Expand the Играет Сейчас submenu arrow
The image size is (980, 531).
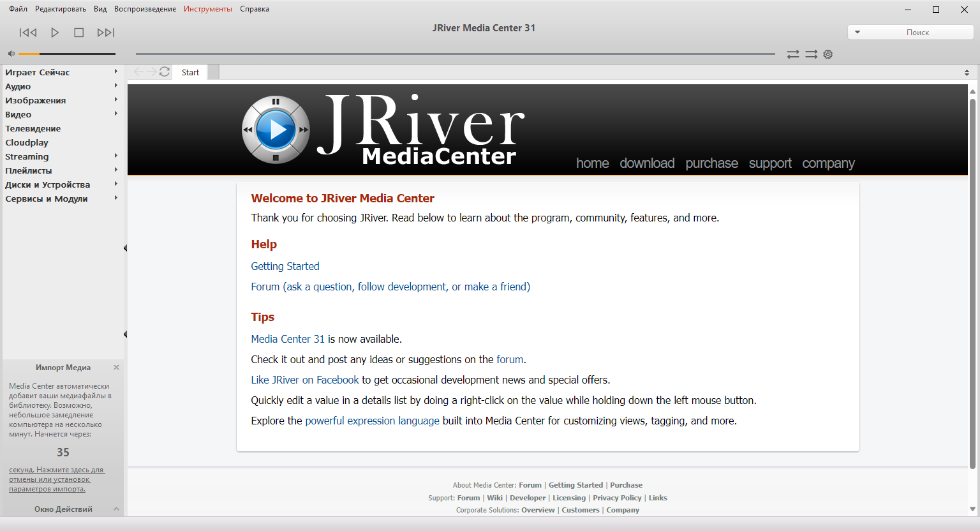[116, 71]
